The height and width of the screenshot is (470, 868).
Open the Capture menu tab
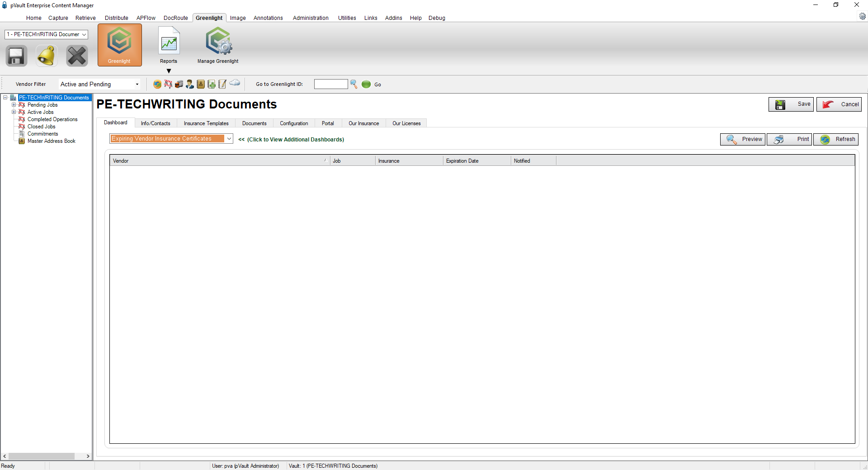click(x=58, y=18)
